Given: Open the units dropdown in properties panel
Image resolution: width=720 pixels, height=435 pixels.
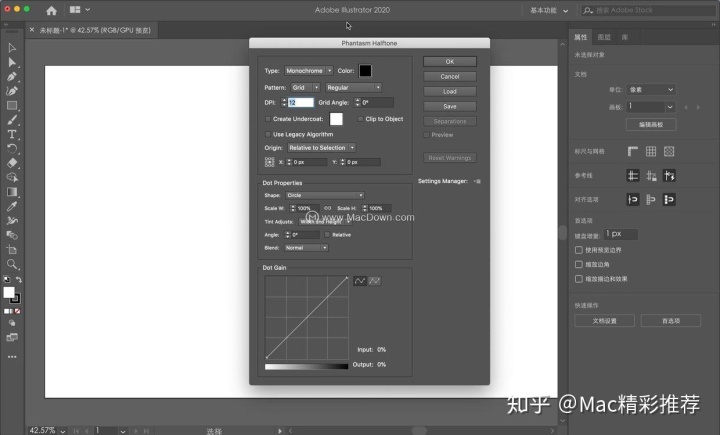Looking at the screenshot, I should point(651,90).
